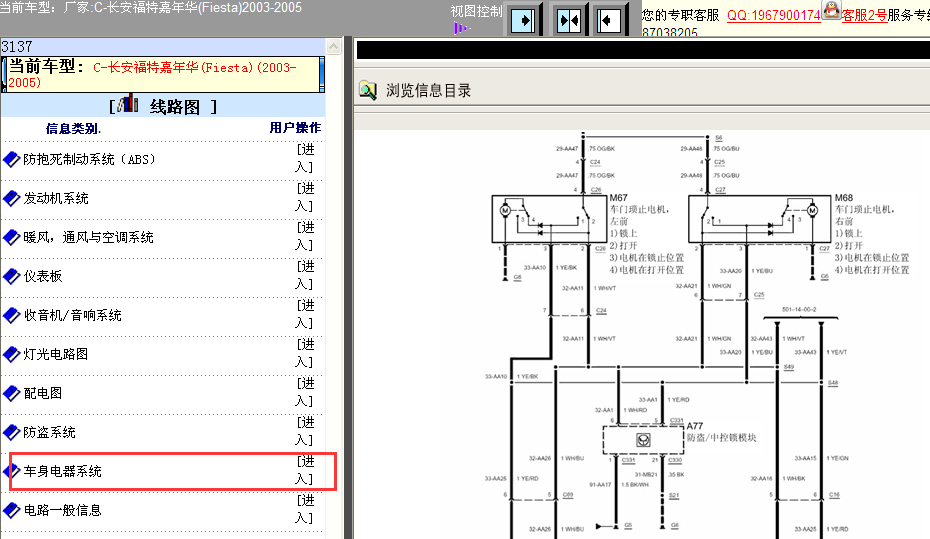Image resolution: width=930 pixels, height=539 pixels.
Task: Click the blue book icon for 仪表板
Action: point(11,276)
